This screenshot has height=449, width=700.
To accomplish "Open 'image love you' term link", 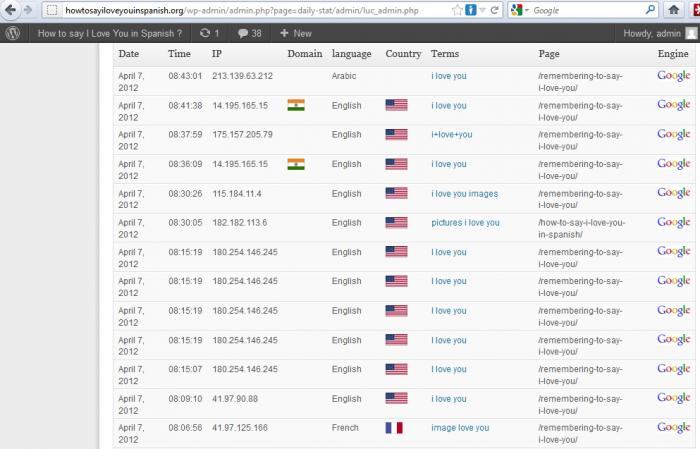I will (460, 428).
